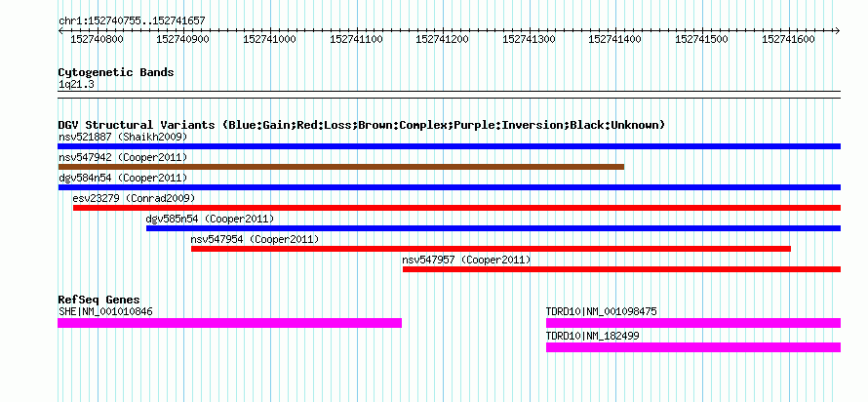Click ruler position 152741400
The height and width of the screenshot is (402, 868).
click(615, 39)
